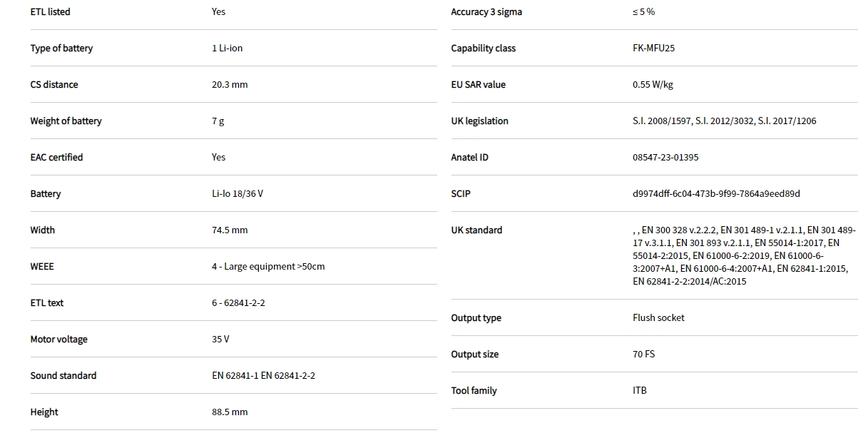Screen dimensions: 868x433
Task: Click the Sound standard EN 62841 value
Action: pos(263,376)
